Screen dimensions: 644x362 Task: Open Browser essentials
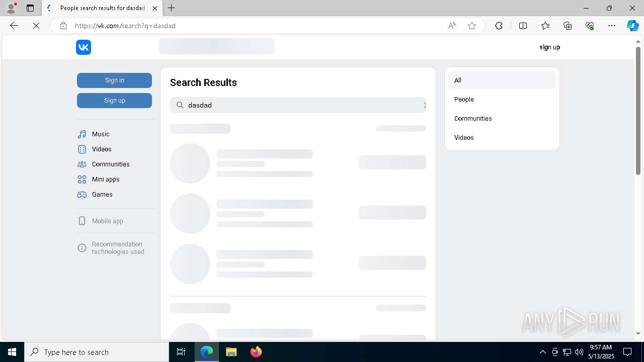click(x=590, y=26)
